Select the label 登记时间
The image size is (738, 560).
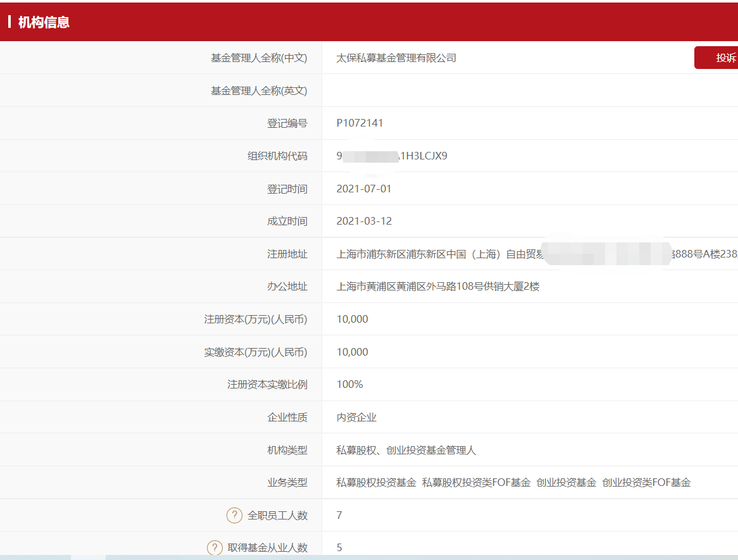pyautogui.click(x=287, y=189)
